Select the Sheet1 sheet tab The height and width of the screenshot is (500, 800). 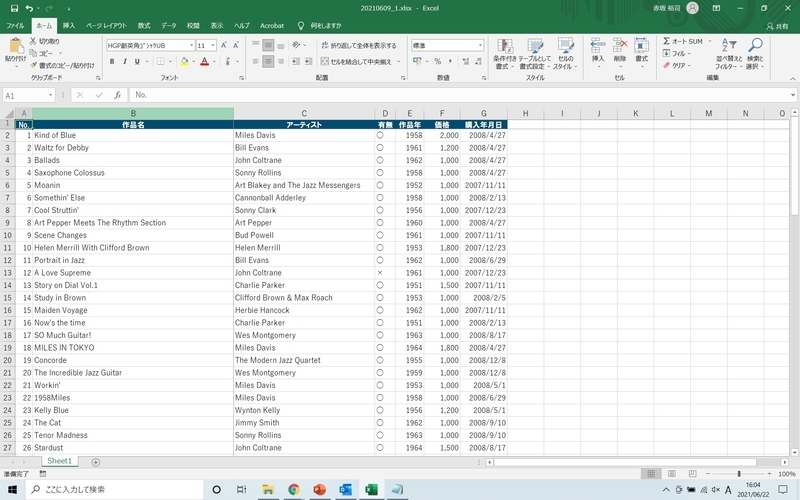(x=60, y=461)
